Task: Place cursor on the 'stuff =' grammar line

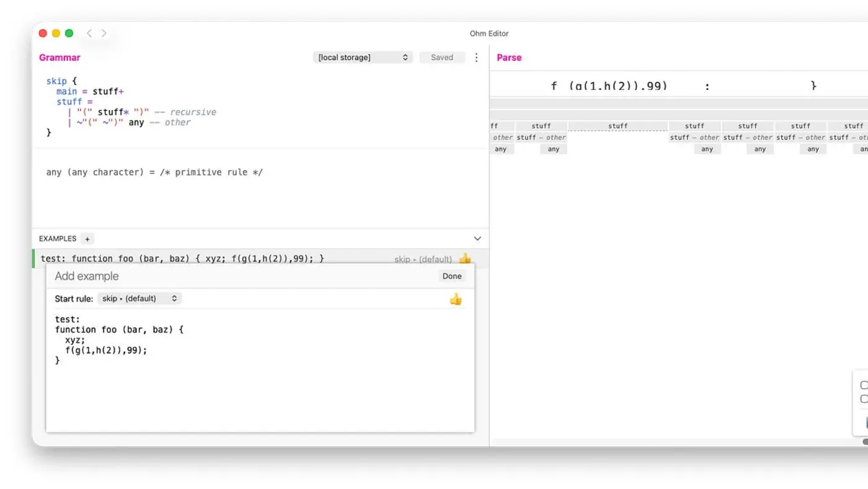Action: 74,102
